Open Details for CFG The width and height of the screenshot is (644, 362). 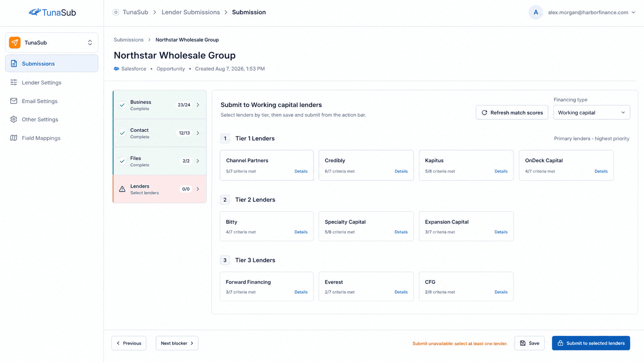(x=501, y=292)
